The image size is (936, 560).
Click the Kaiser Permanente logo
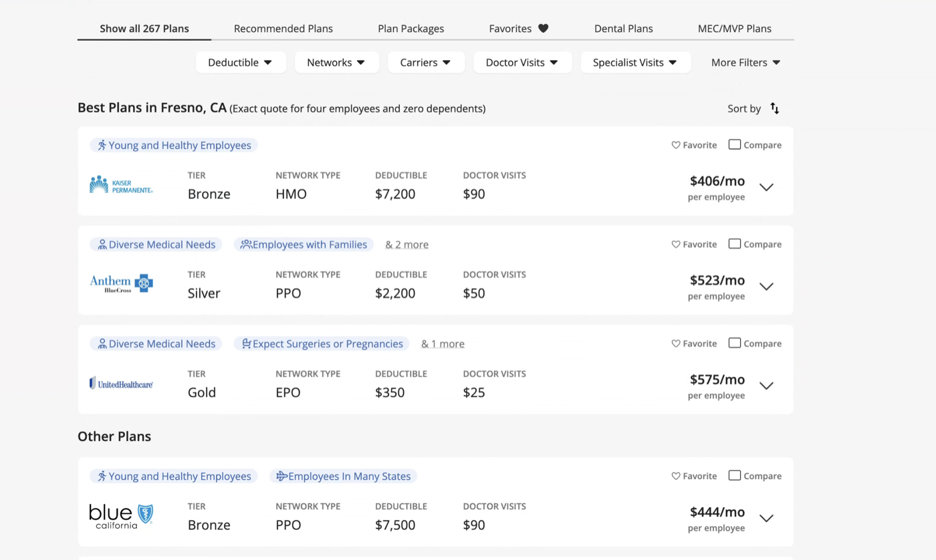[x=121, y=185]
